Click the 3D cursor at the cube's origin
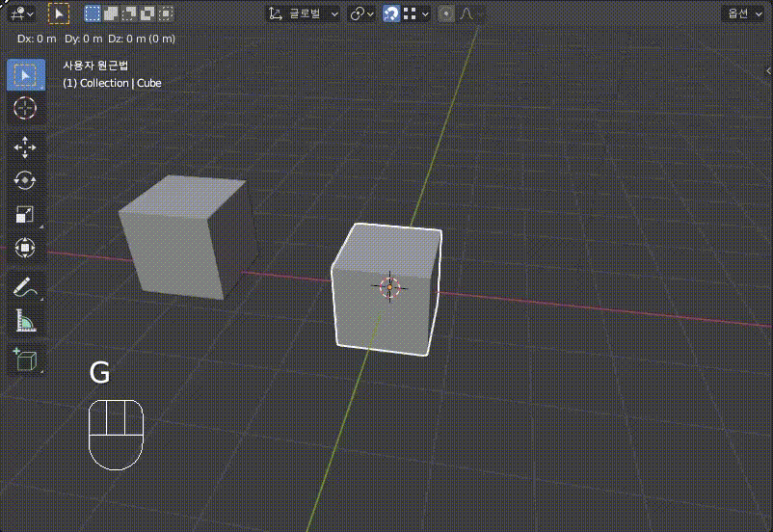Screen dimensions: 773x532 (x=389, y=287)
